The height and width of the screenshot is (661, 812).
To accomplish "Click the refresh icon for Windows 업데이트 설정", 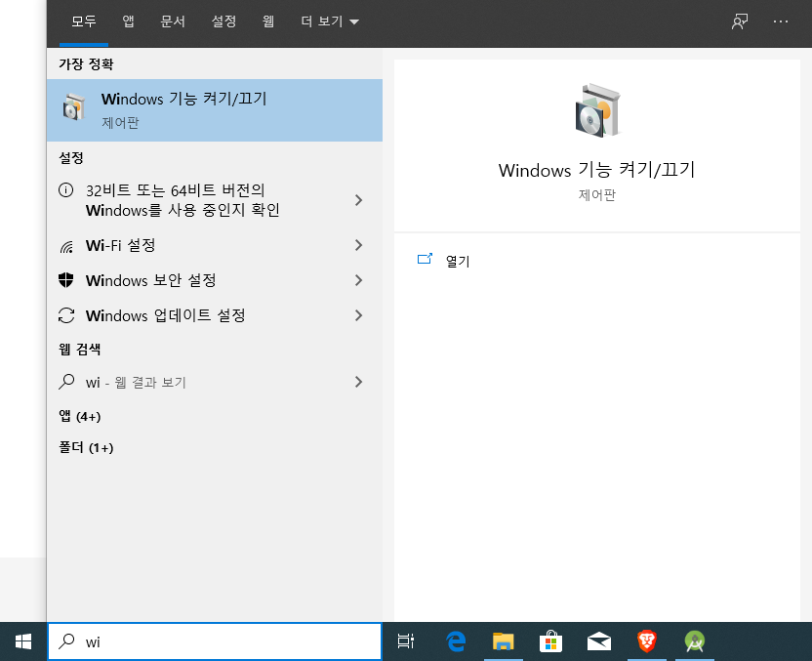I will 66,315.
